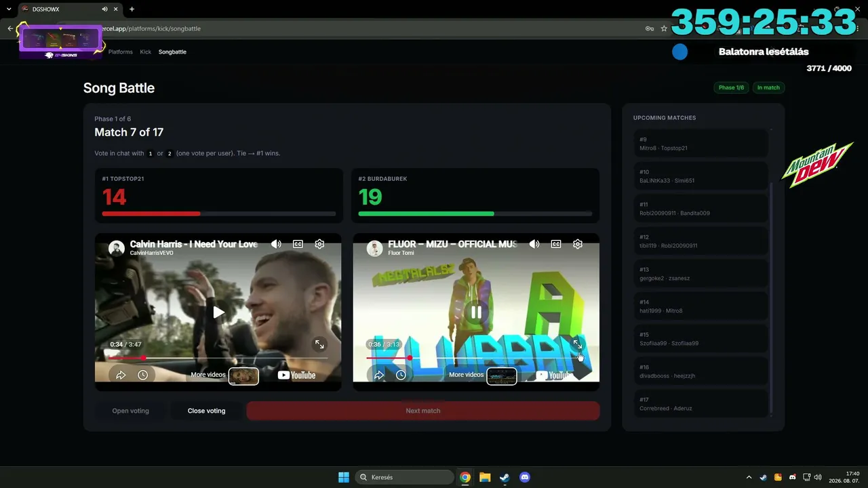
Task: Add Calvin Harris video to Watch Later
Action: click(x=143, y=375)
